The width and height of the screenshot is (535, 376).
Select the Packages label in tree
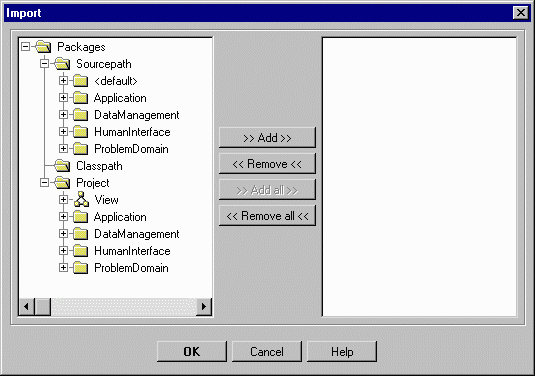(x=81, y=47)
